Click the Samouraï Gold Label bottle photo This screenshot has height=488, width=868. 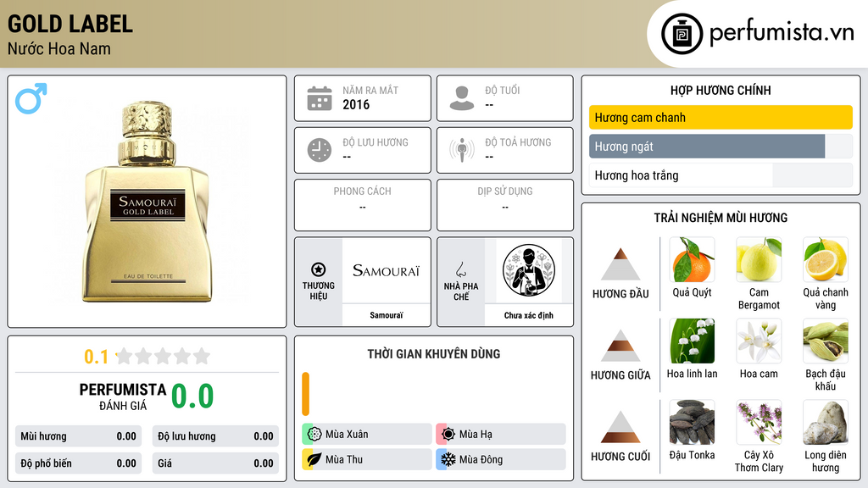147,202
